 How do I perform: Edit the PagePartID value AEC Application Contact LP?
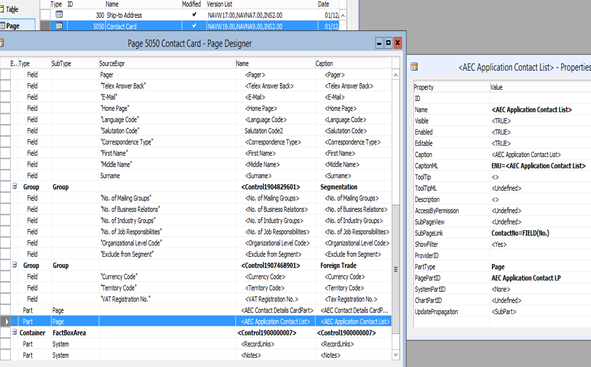click(540, 278)
